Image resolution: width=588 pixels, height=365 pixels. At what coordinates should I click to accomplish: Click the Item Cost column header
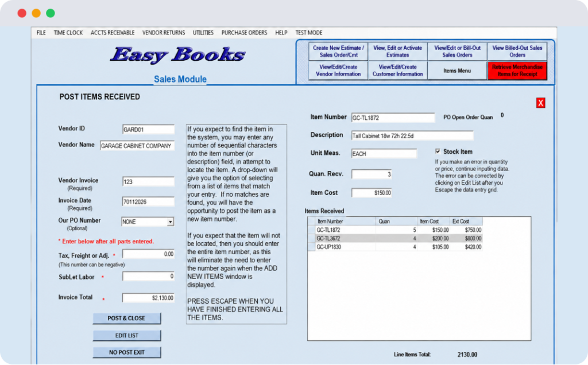[433, 222]
